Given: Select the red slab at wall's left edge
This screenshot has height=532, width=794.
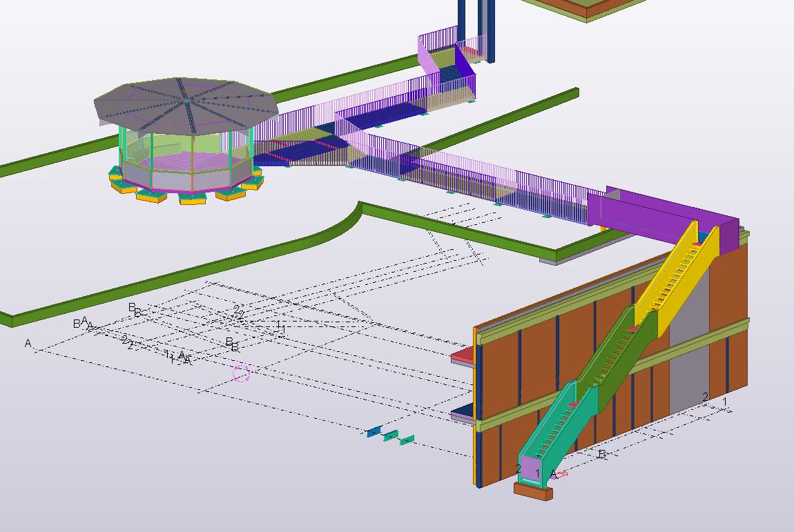Looking at the screenshot, I should coord(463,357).
